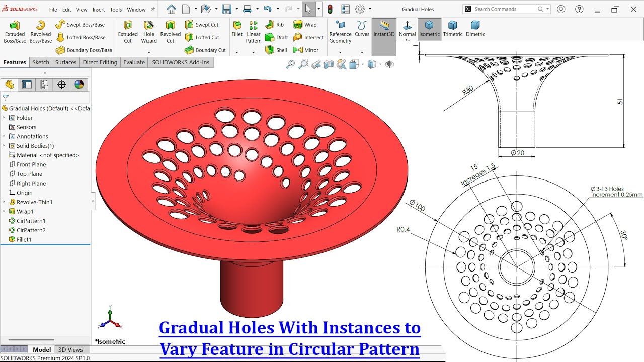Open the Display Style dropdown arrow
Image resolution: width=644 pixels, height=362 pixels.
(x=380, y=64)
